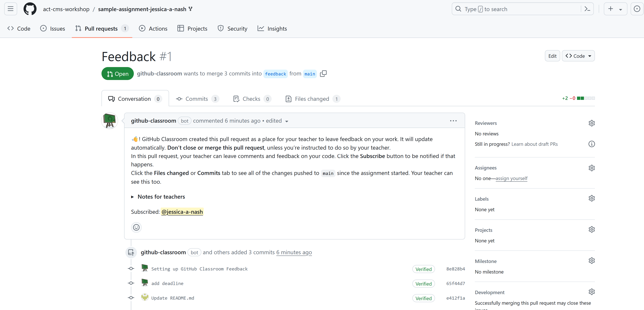
Task: Open Assignees settings gear
Action: (x=591, y=168)
